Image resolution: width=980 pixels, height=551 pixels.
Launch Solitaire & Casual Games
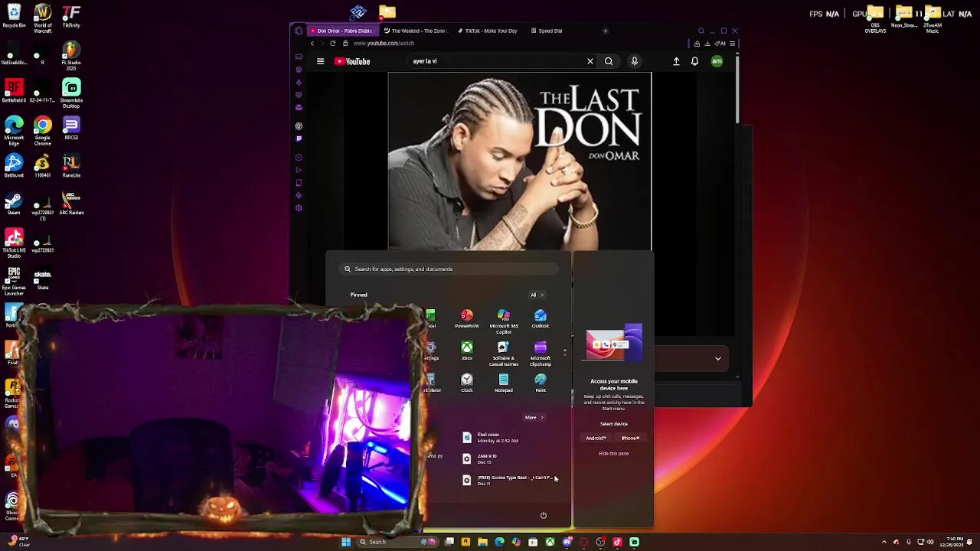[x=503, y=354]
